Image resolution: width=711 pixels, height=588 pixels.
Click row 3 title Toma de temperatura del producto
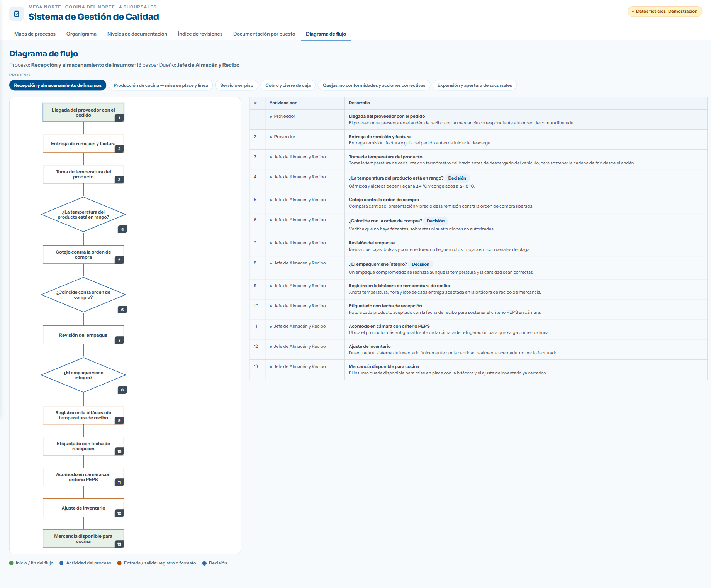[385, 157]
